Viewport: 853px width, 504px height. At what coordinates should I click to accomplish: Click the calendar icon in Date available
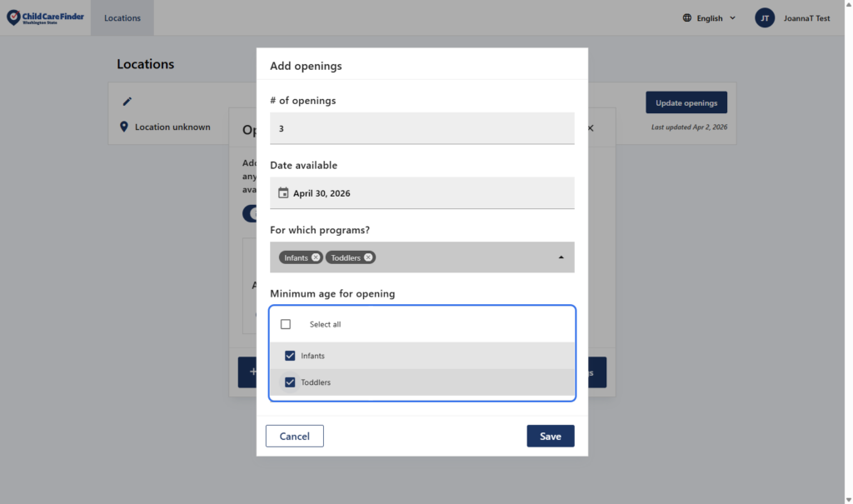pos(283,193)
